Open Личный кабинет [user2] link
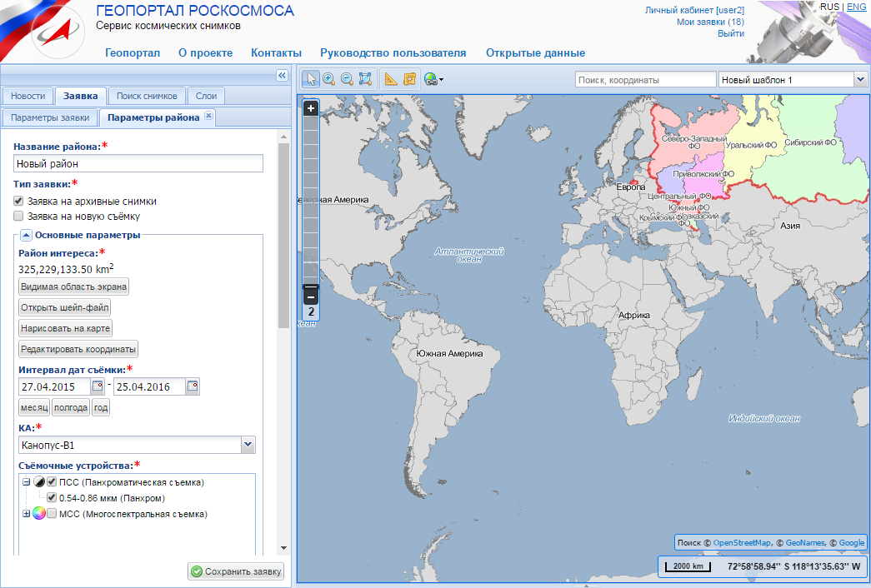The image size is (871, 588). coord(694,10)
